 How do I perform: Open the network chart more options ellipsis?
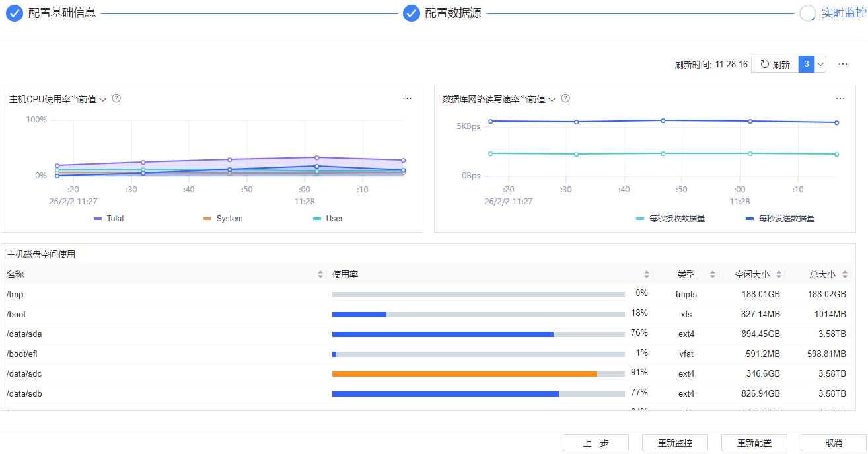(840, 98)
